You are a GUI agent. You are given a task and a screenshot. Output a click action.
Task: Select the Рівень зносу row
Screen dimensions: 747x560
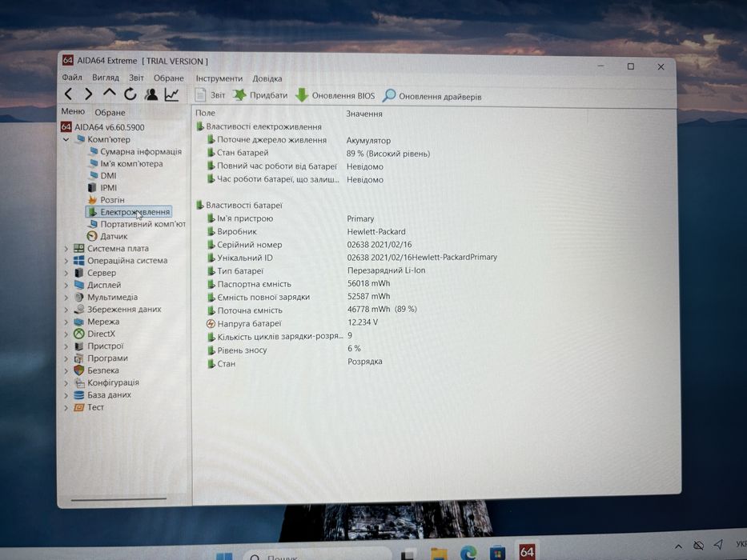click(284, 349)
